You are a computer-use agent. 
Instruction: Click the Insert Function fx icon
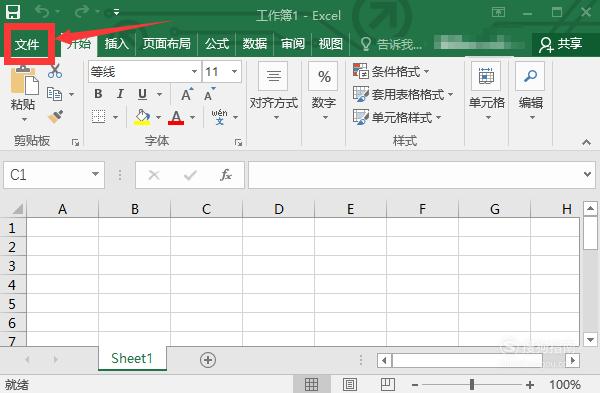coord(226,175)
